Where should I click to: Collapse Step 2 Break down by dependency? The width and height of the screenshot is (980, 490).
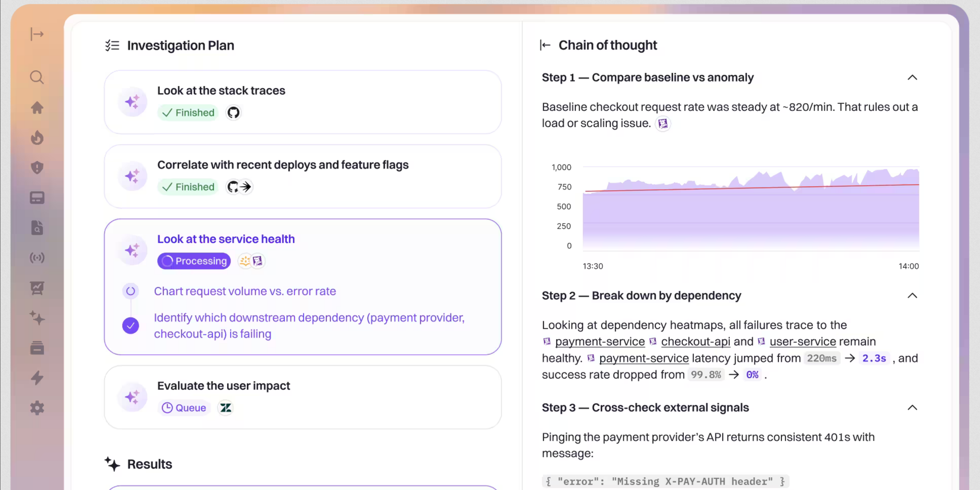pos(912,296)
